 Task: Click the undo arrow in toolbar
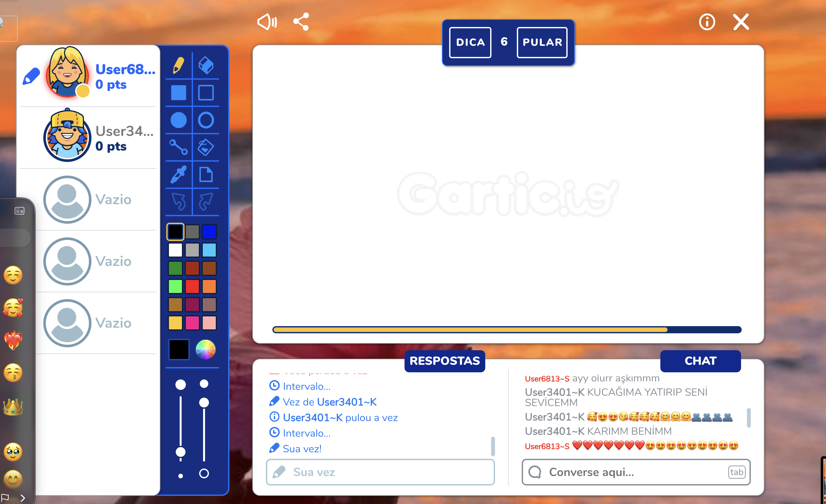point(179,202)
